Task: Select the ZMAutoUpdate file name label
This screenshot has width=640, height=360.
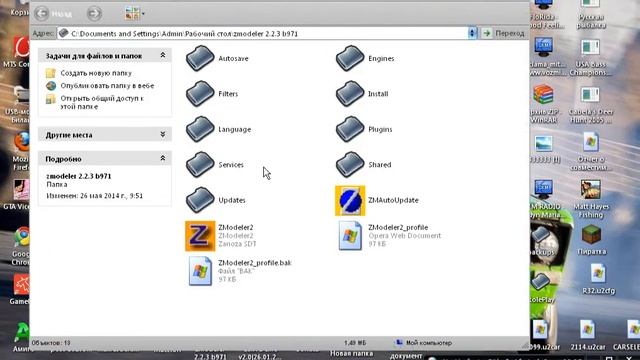Action: click(x=393, y=200)
